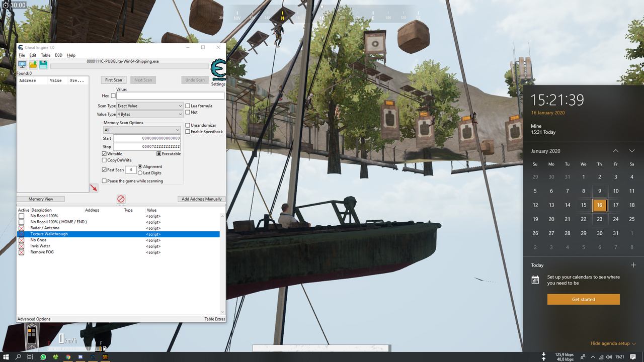This screenshot has height=362, width=644.
Task: Switch to Cheat Engine taskbar icon
Action: 93,356
